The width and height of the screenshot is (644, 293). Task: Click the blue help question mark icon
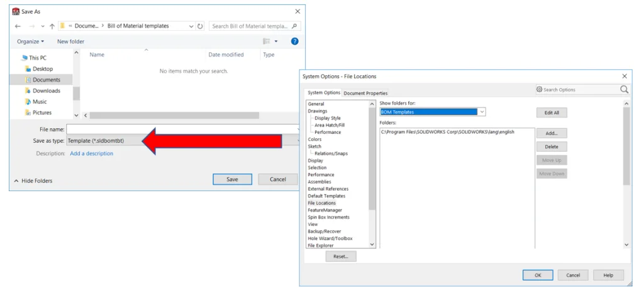coord(294,41)
